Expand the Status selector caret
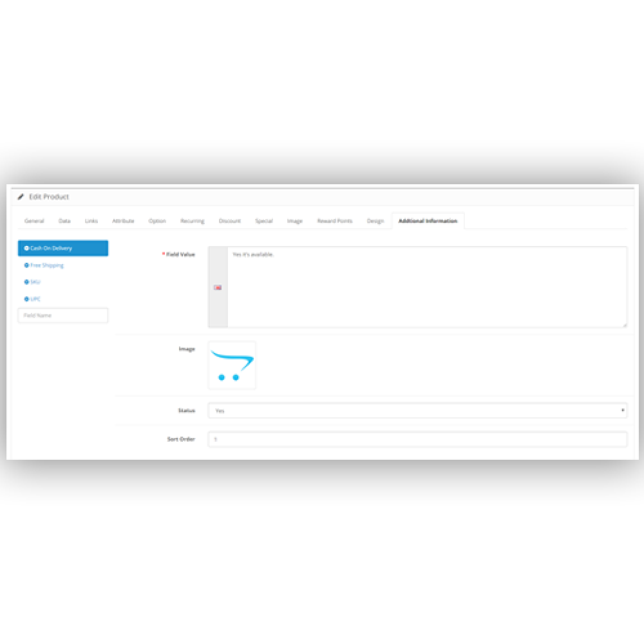644x644 pixels. tap(622, 410)
